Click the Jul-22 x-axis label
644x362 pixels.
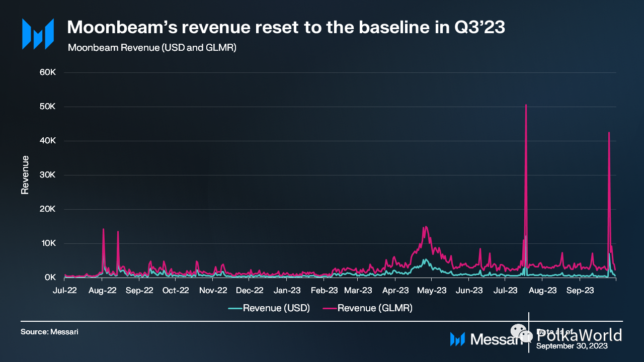65,291
